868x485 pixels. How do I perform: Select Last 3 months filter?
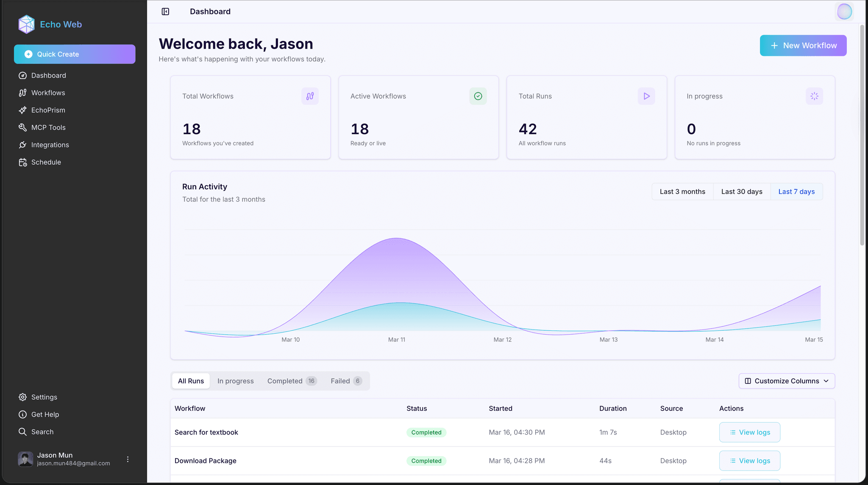coord(682,191)
